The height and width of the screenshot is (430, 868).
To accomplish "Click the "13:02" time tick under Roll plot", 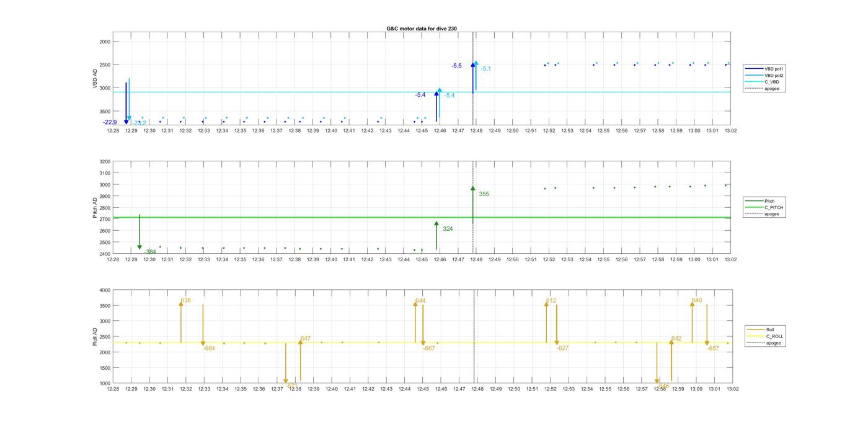I will pos(732,389).
